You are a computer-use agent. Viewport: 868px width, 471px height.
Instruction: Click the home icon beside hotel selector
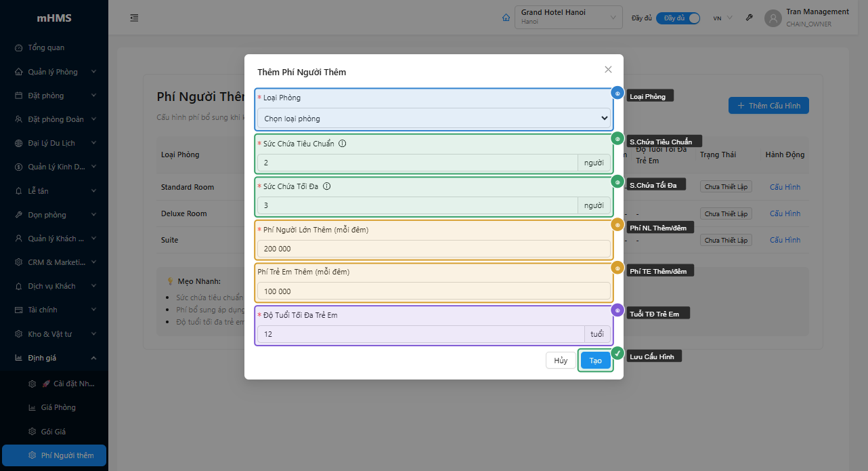click(506, 18)
